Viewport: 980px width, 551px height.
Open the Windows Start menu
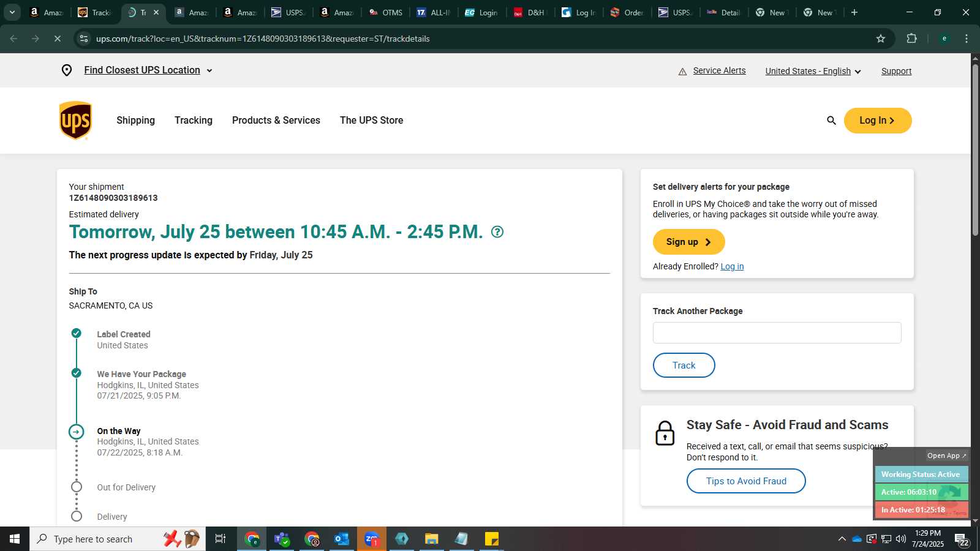tap(15, 539)
